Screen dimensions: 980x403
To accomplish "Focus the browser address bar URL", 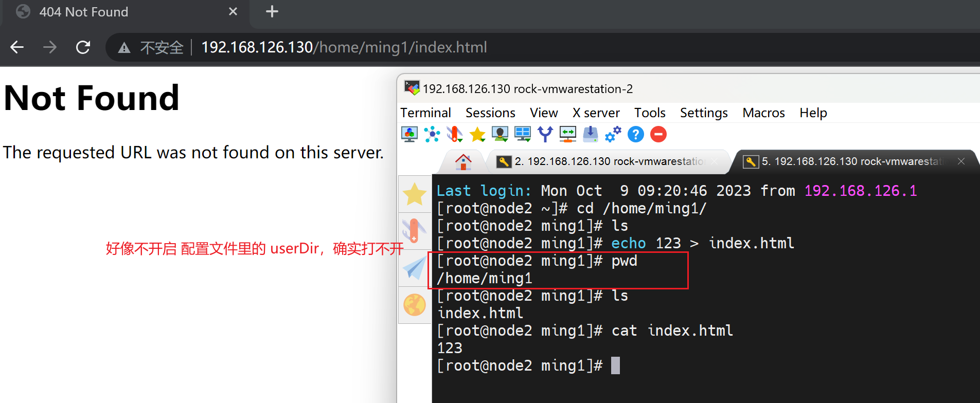I will (x=344, y=47).
